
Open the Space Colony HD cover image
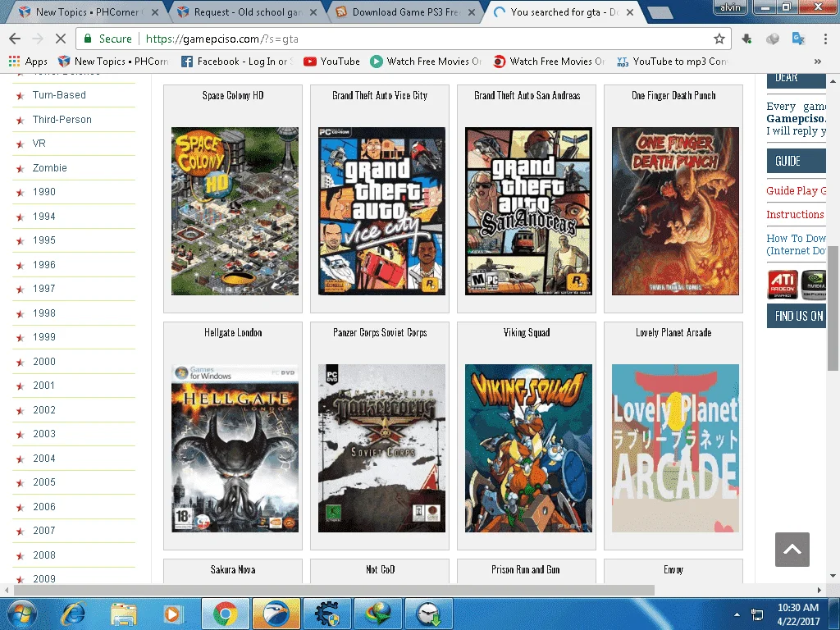pyautogui.click(x=235, y=211)
